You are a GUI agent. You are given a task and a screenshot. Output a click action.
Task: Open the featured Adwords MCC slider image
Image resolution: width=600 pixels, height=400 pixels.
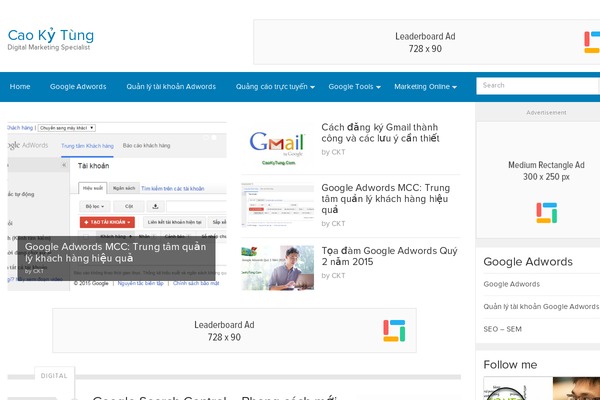pyautogui.click(x=117, y=207)
